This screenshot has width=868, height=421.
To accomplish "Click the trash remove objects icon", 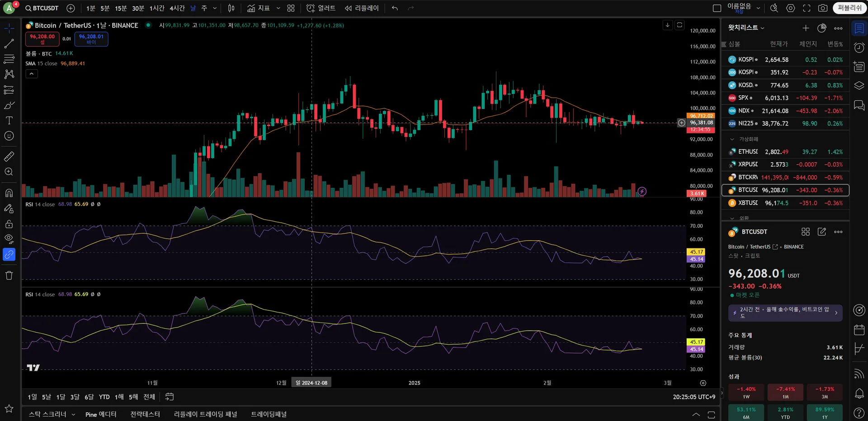I will pos(9,276).
